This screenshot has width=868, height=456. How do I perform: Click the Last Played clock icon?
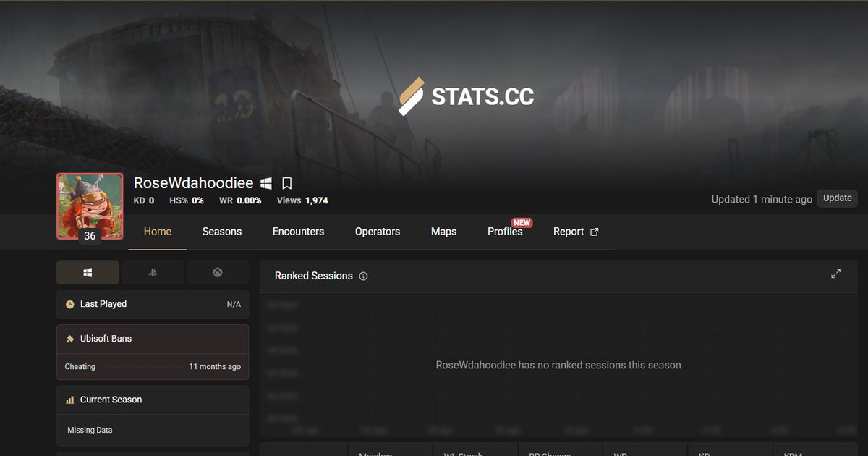(70, 305)
